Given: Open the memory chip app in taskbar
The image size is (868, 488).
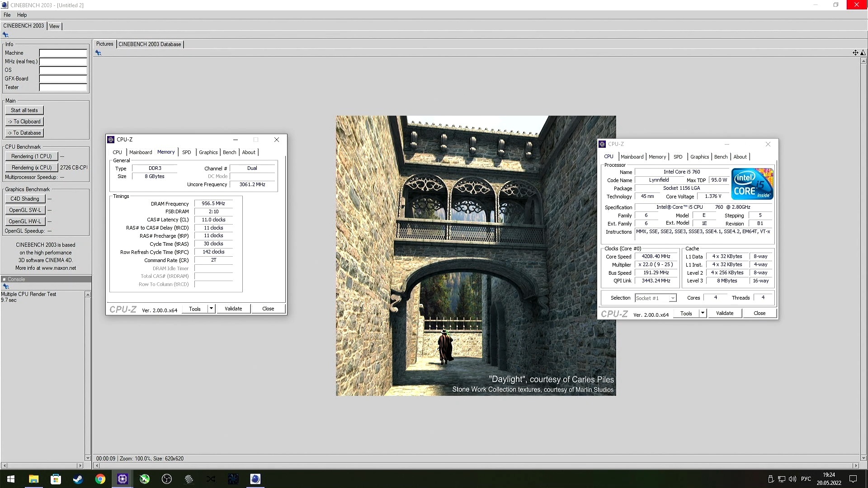Looking at the screenshot, I should click(189, 479).
